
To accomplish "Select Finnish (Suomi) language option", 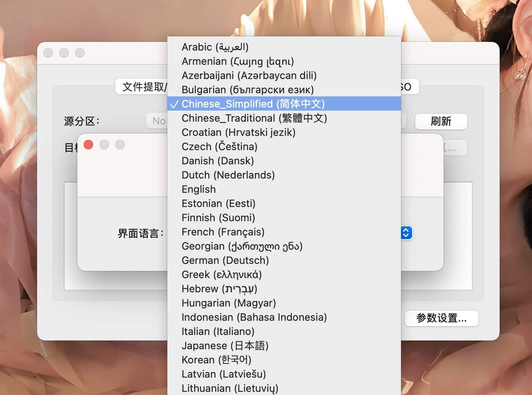I will pyautogui.click(x=218, y=218).
